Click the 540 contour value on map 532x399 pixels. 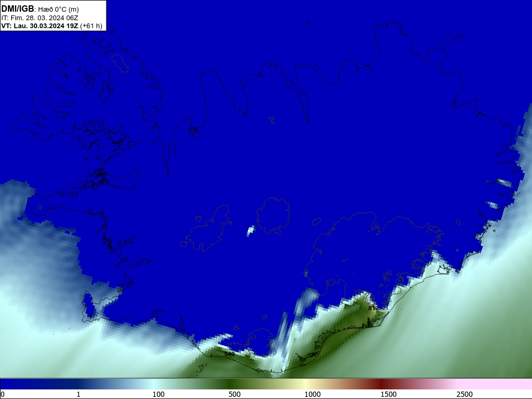[x=229, y=354]
